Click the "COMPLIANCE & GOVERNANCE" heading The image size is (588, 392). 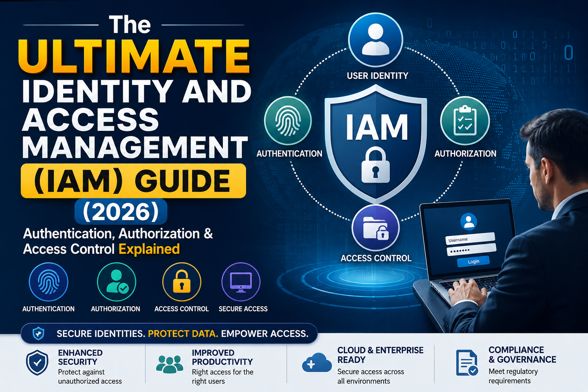coord(522,355)
